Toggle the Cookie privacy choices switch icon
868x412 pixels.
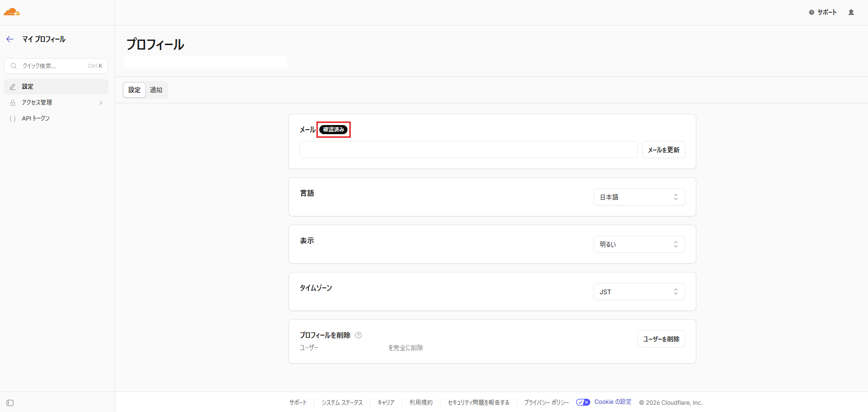tap(583, 402)
